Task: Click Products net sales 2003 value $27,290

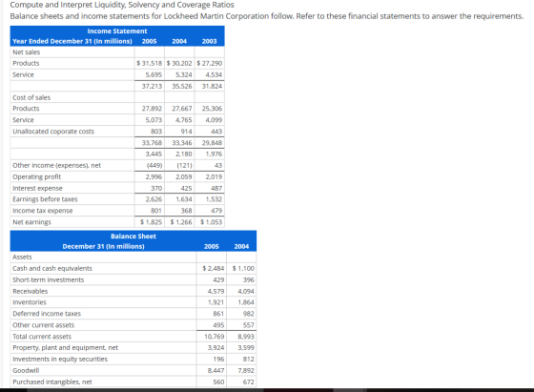Action: (x=209, y=63)
